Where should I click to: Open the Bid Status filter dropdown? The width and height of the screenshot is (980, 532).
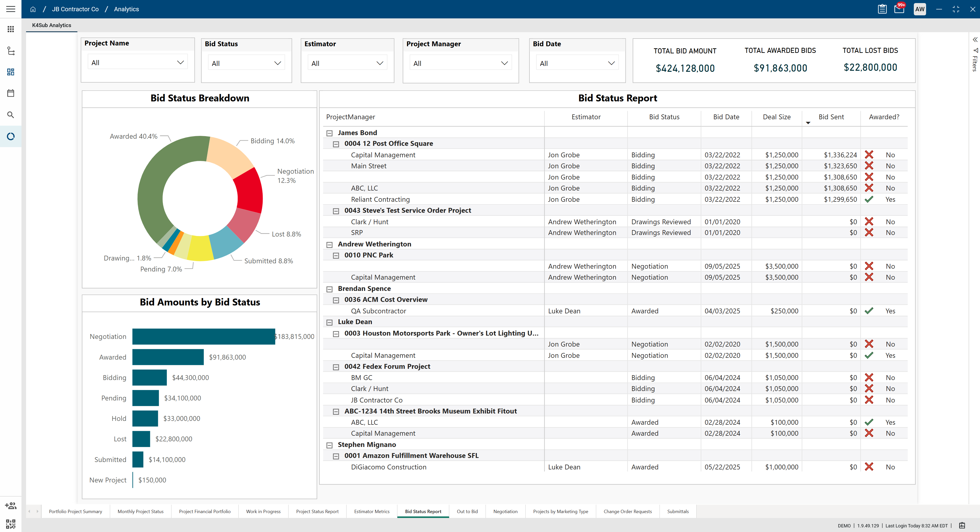click(246, 63)
